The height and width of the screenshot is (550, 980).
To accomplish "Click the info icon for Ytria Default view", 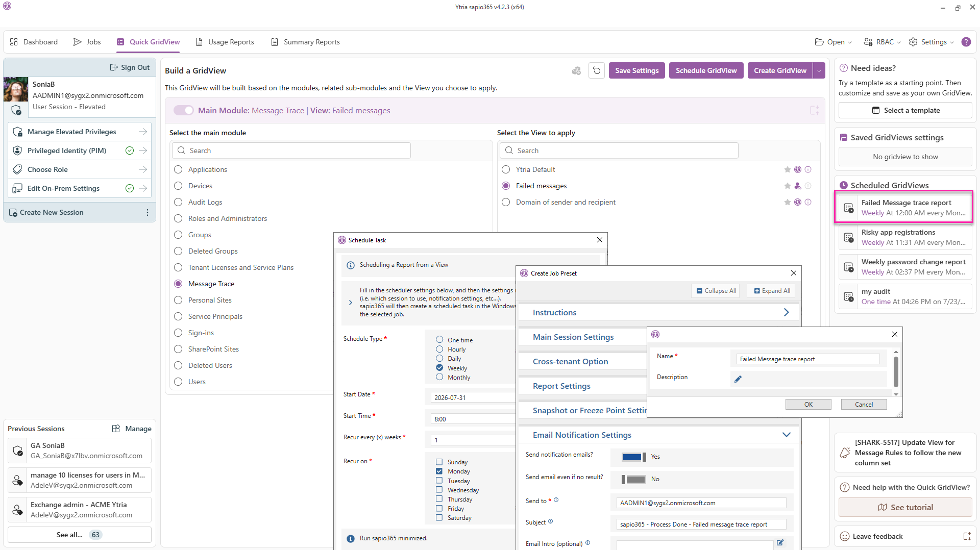I will 808,169.
